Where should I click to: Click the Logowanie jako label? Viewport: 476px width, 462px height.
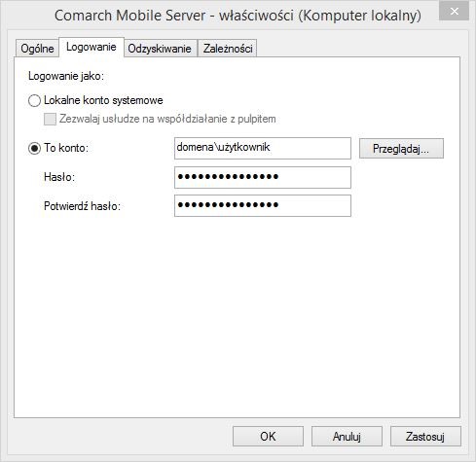coord(66,76)
